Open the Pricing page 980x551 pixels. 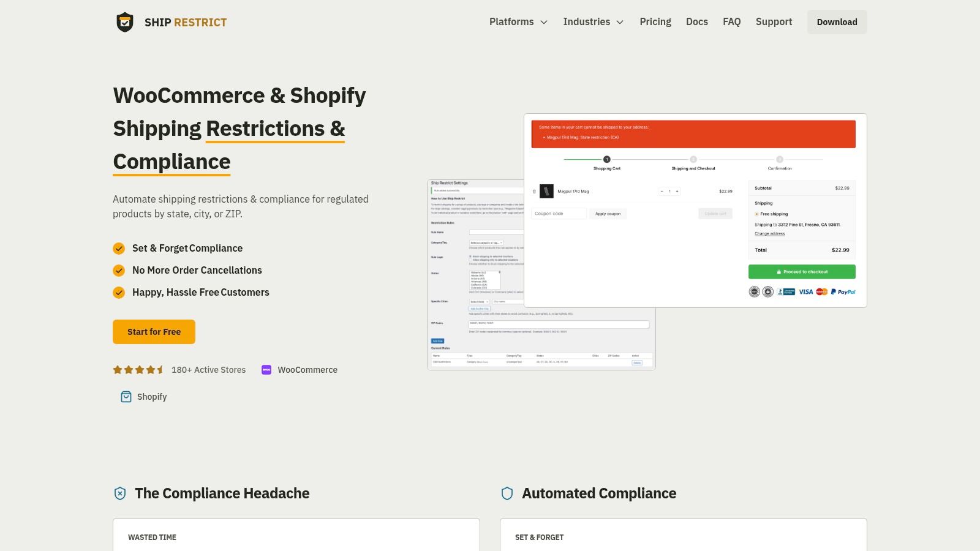[x=655, y=22]
